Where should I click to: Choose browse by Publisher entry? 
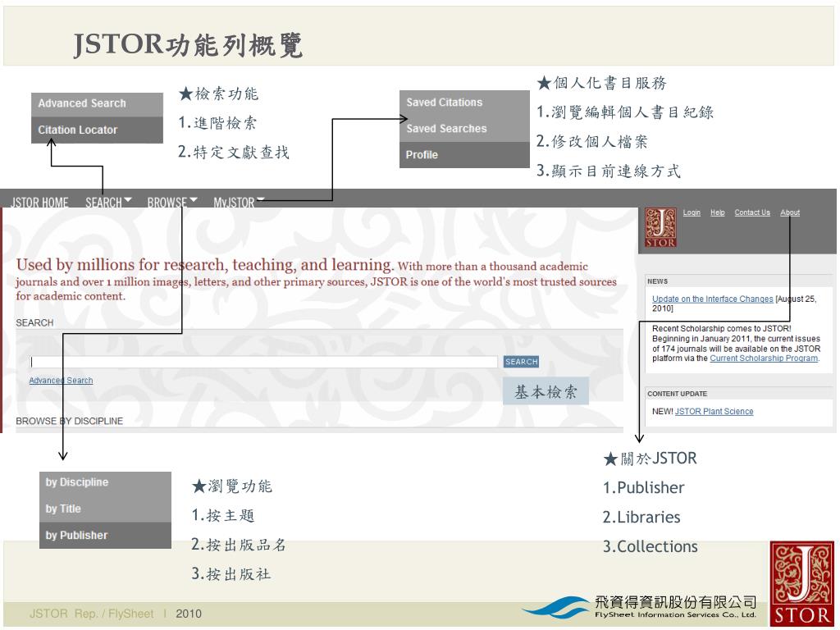pyautogui.click(x=105, y=535)
